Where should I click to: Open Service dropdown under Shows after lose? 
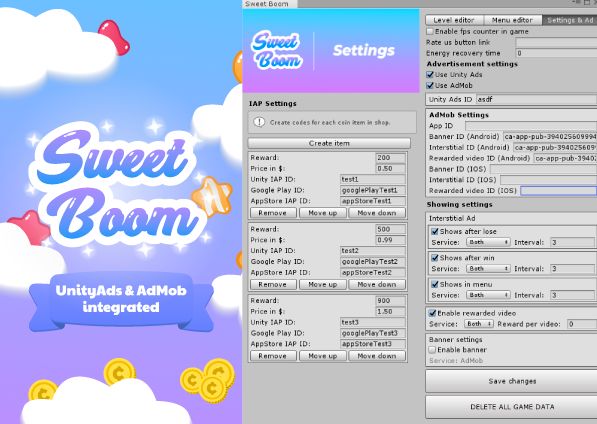point(488,242)
